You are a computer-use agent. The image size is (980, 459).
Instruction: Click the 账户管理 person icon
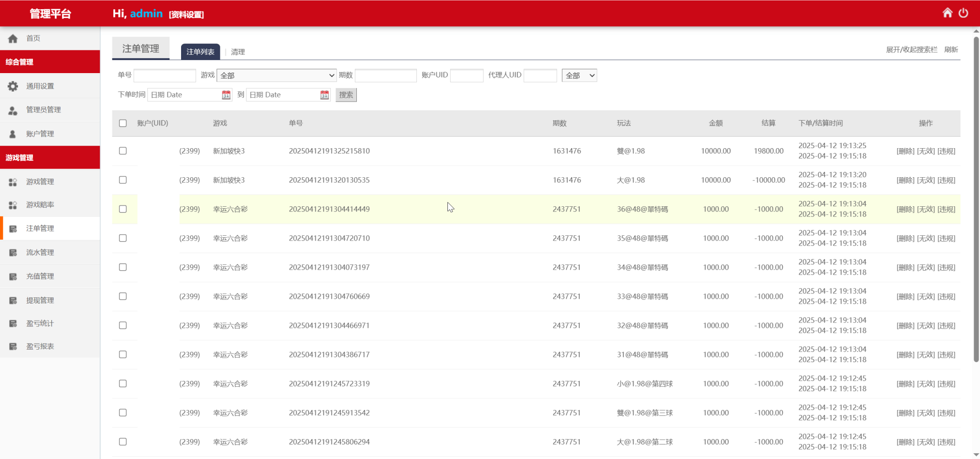13,134
